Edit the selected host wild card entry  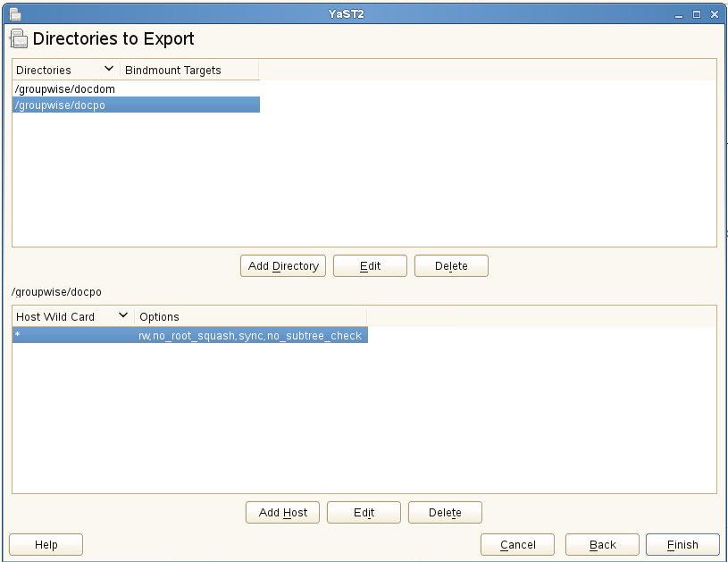pos(364,513)
